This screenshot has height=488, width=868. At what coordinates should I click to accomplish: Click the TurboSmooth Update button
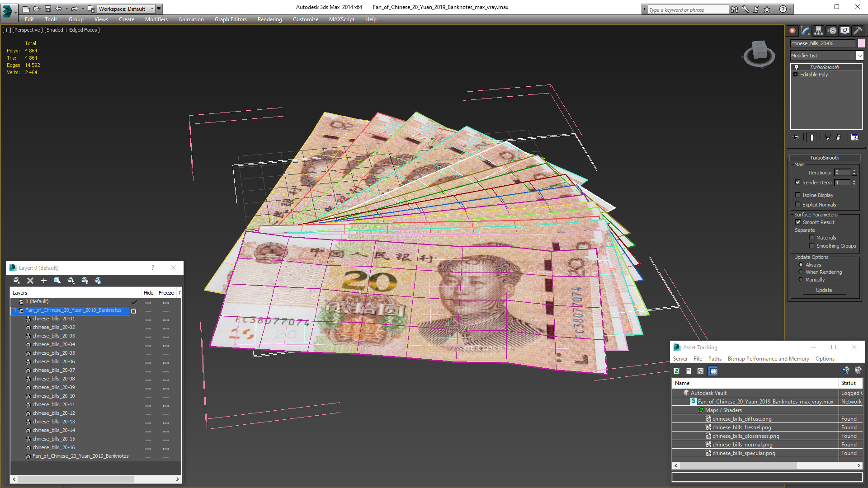tap(824, 290)
